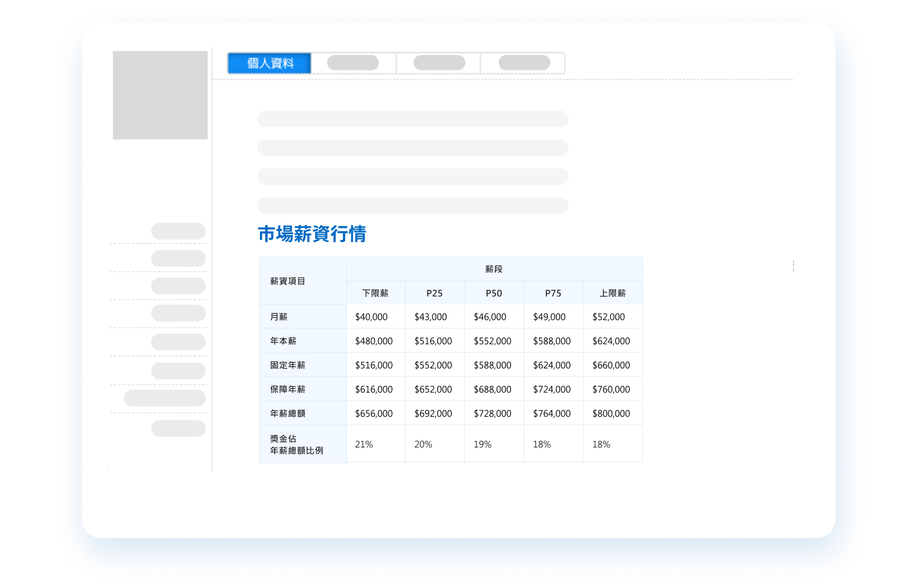Switch to the 個人資料 tab

coord(269,63)
